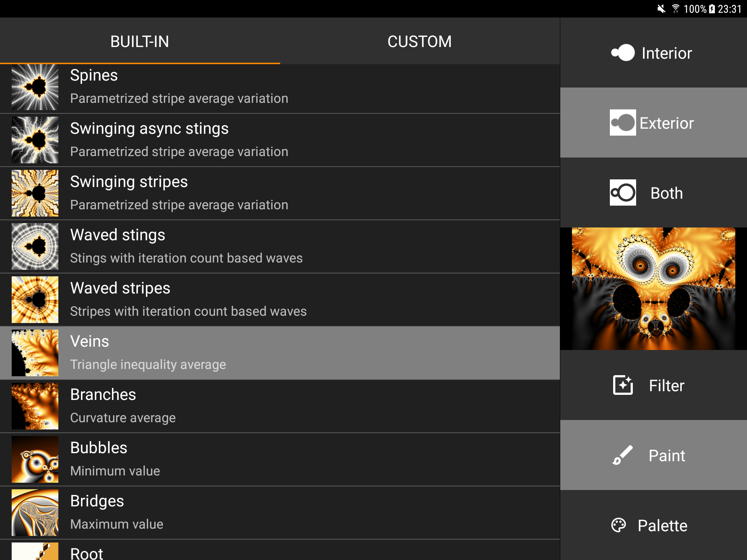The height and width of the screenshot is (560, 747).
Task: Click the Spines fractal thumbnail
Action: [x=35, y=87]
